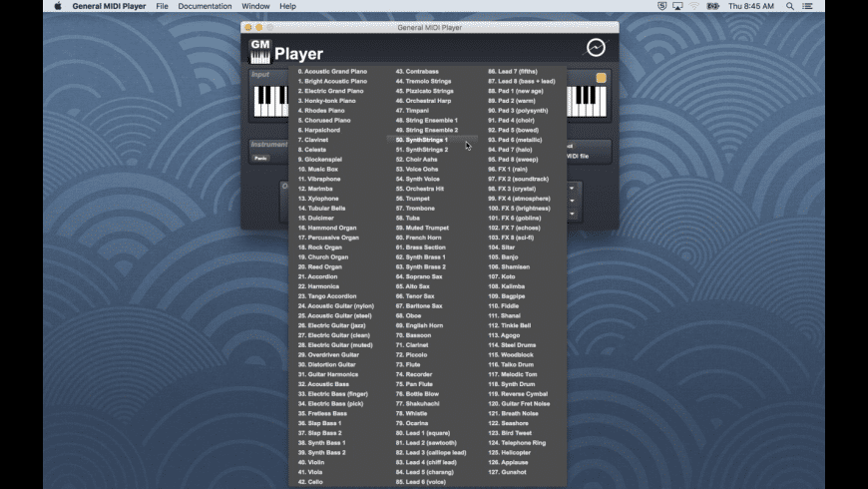Select 11. Vibraphone

[x=319, y=180]
